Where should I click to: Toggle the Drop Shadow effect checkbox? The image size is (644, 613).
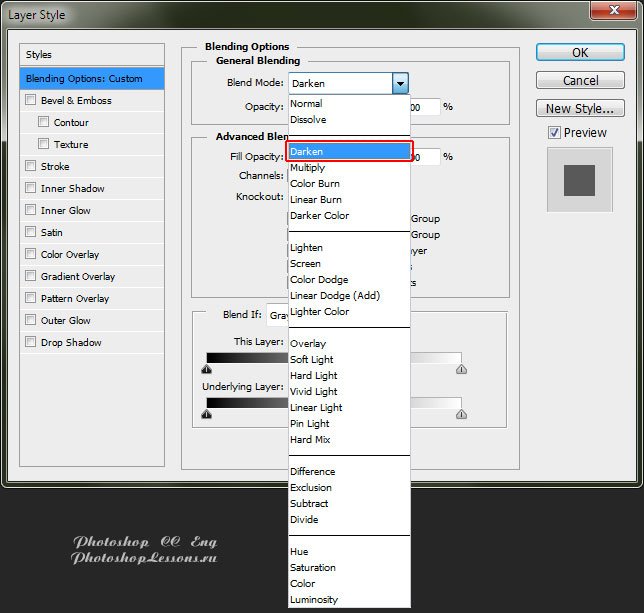coord(31,343)
